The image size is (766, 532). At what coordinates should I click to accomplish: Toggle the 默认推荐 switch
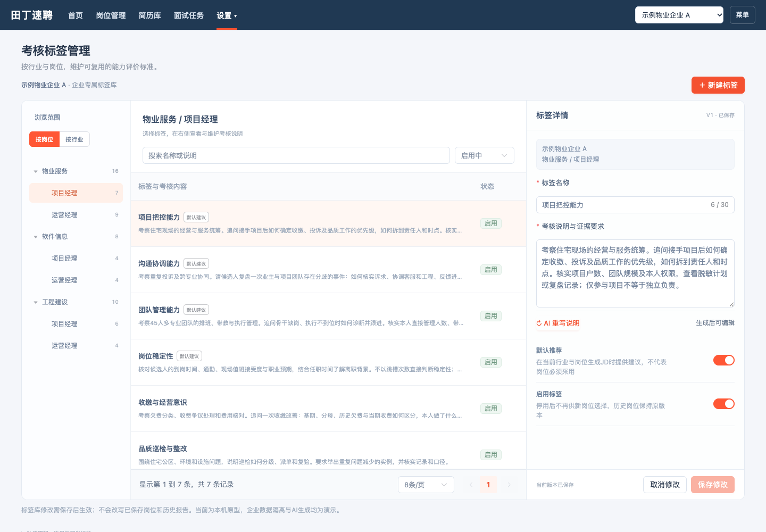point(724,360)
